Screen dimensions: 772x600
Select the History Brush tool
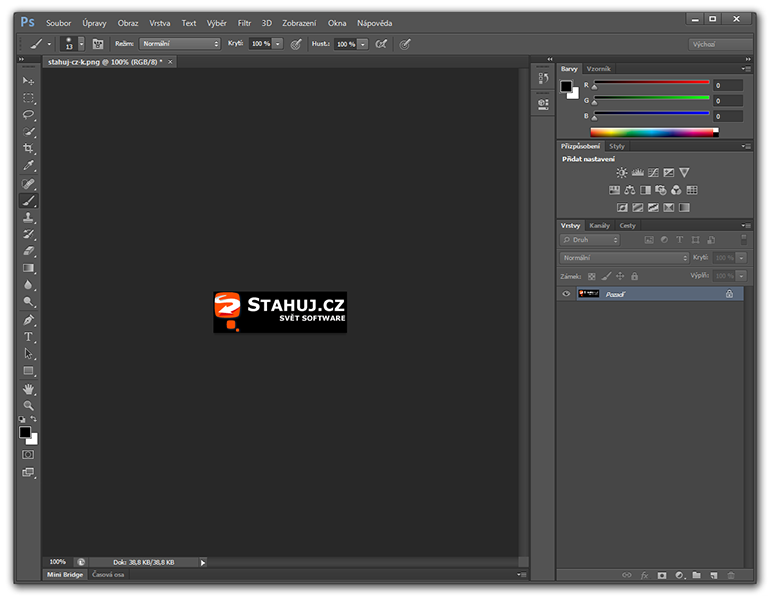[x=29, y=234]
